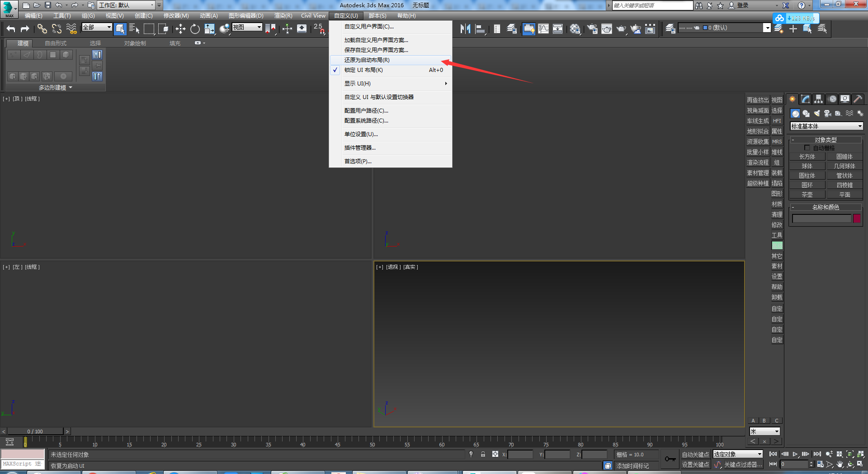Open 首选项(P)... from the menu

tap(391, 161)
